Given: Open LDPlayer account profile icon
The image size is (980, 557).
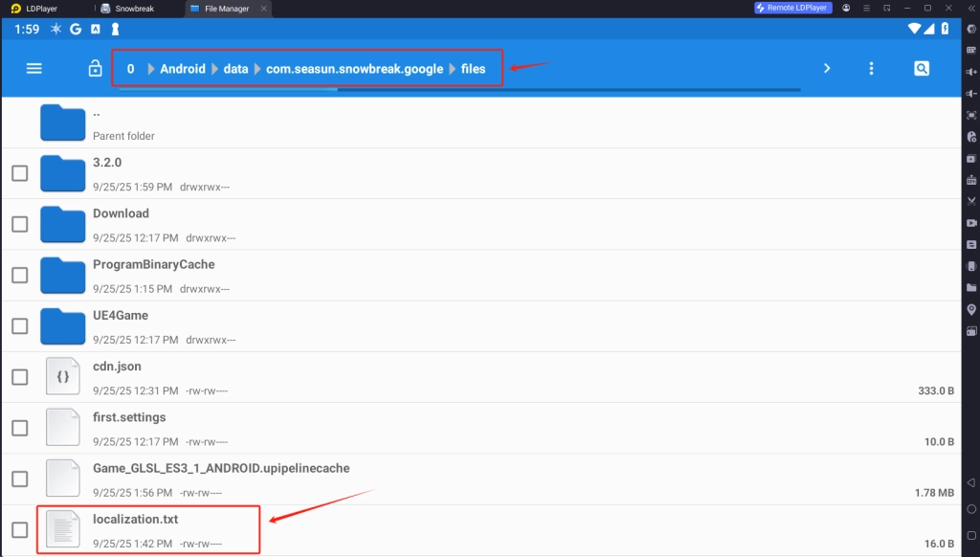Looking at the screenshot, I should pos(846,8).
